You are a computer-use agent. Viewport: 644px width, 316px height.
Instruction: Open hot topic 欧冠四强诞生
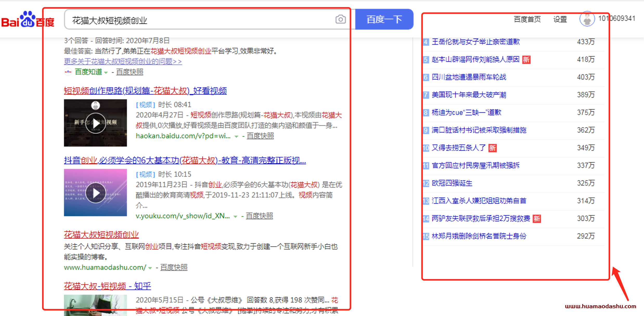click(x=452, y=183)
